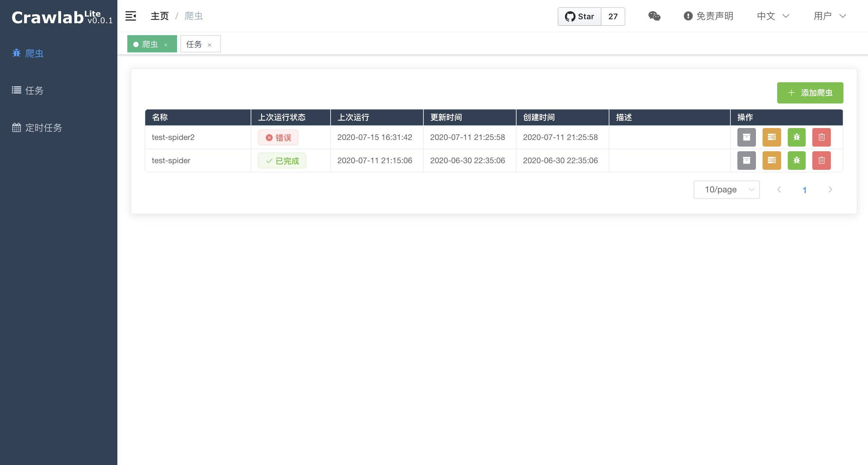Click the GitHub Star button
Image resolution: width=868 pixels, height=465 pixels.
pyautogui.click(x=579, y=17)
